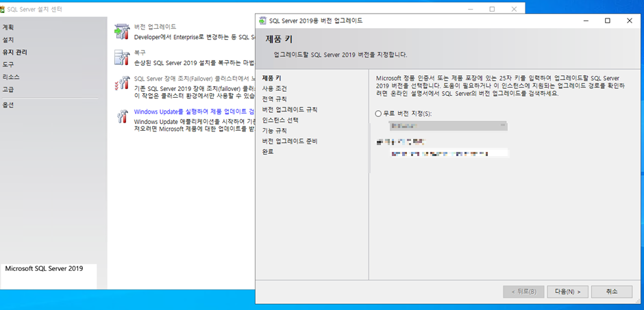The height and width of the screenshot is (310, 644).
Task: Click the SQL Server 장애 조치 cluster link
Action: point(194,79)
